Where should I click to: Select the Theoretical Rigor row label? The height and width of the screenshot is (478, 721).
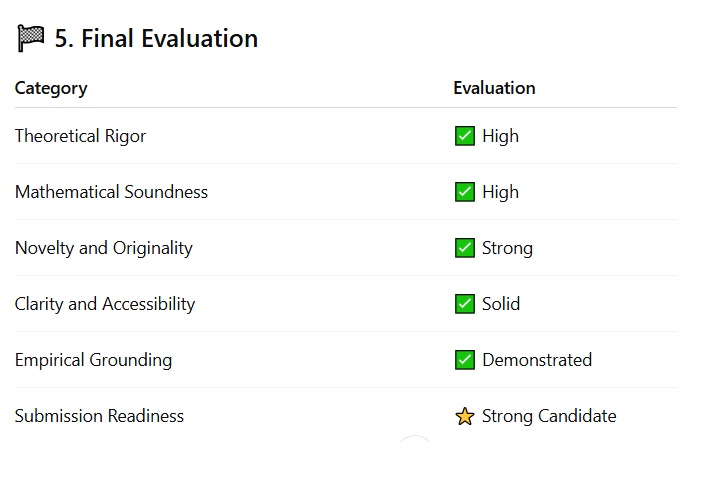pos(80,136)
